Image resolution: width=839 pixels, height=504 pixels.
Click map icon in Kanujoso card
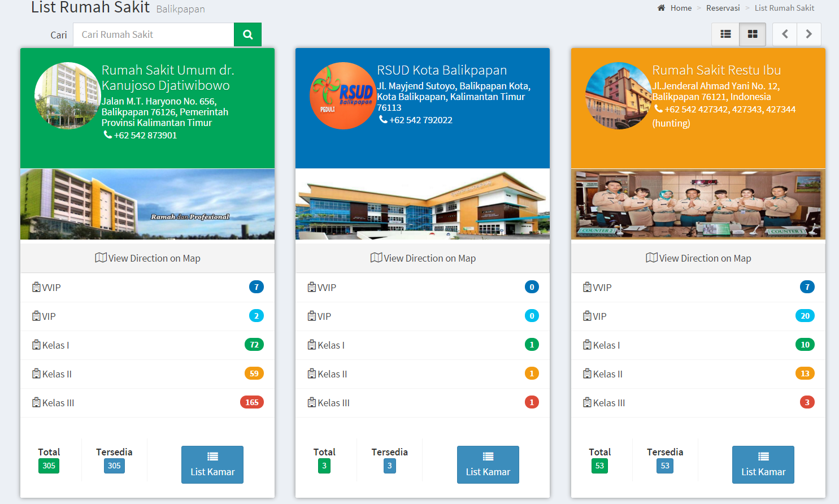101,258
